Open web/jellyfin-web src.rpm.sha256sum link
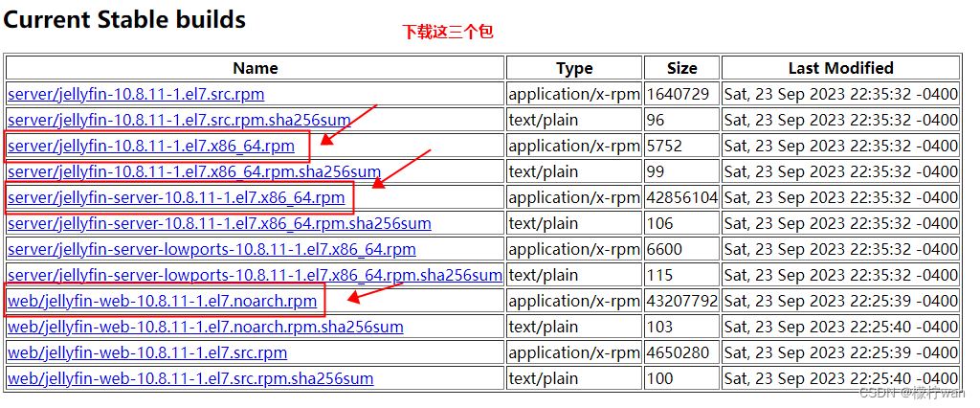Viewport: 980px width, 408px height. 190,378
